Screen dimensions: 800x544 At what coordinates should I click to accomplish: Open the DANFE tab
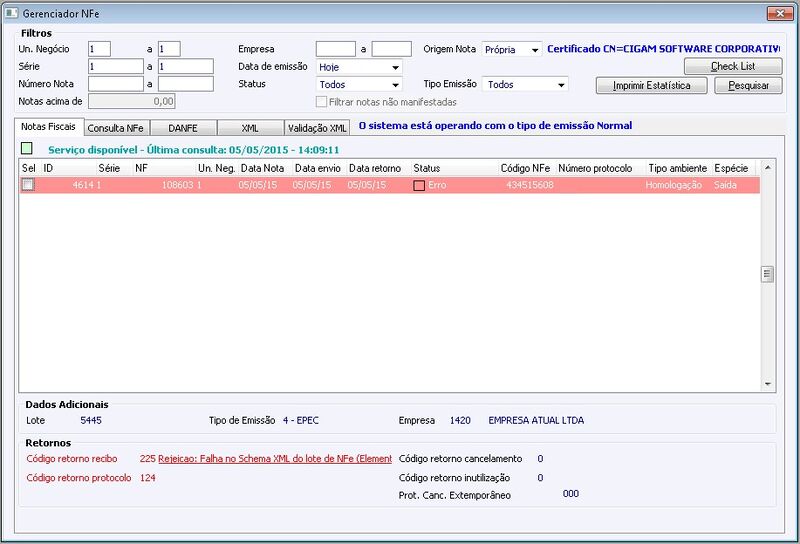pos(183,128)
